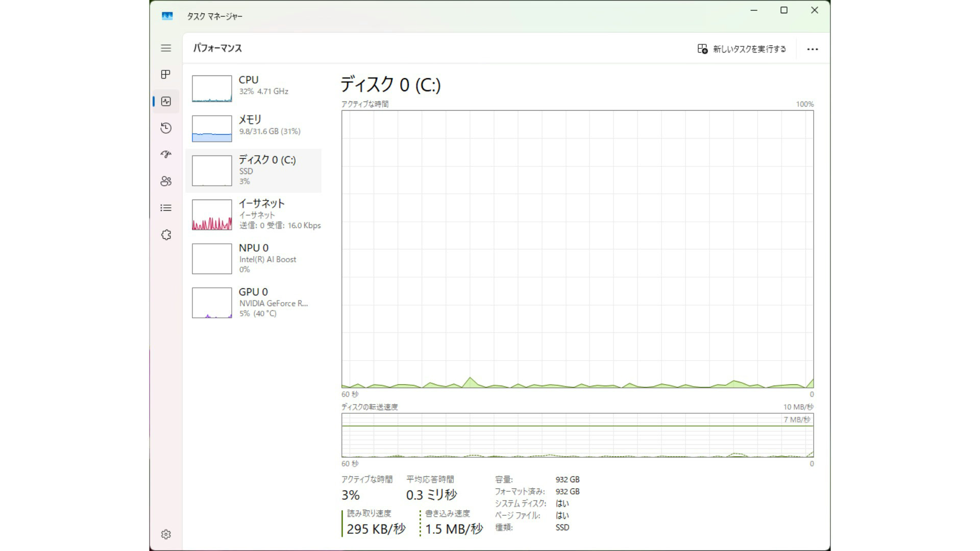This screenshot has height=551, width=980.
Task: Click the Task Manager app icon in title bar
Action: pos(167,16)
